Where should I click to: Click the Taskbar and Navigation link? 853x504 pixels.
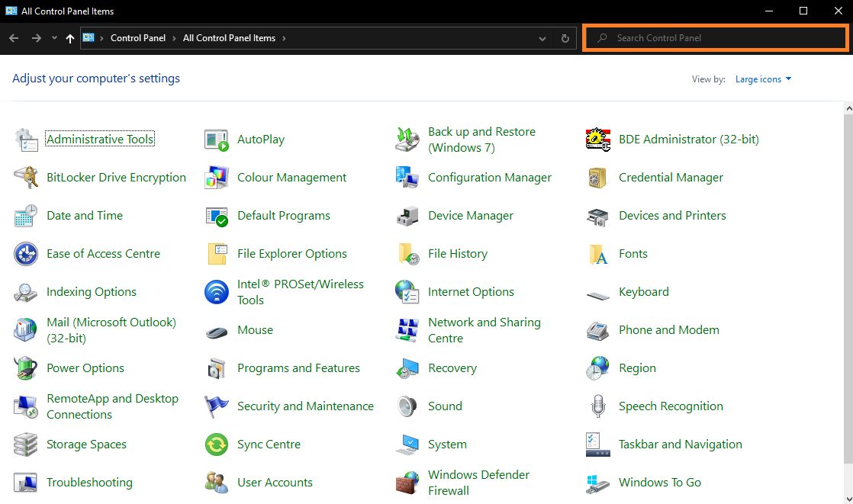coord(681,445)
